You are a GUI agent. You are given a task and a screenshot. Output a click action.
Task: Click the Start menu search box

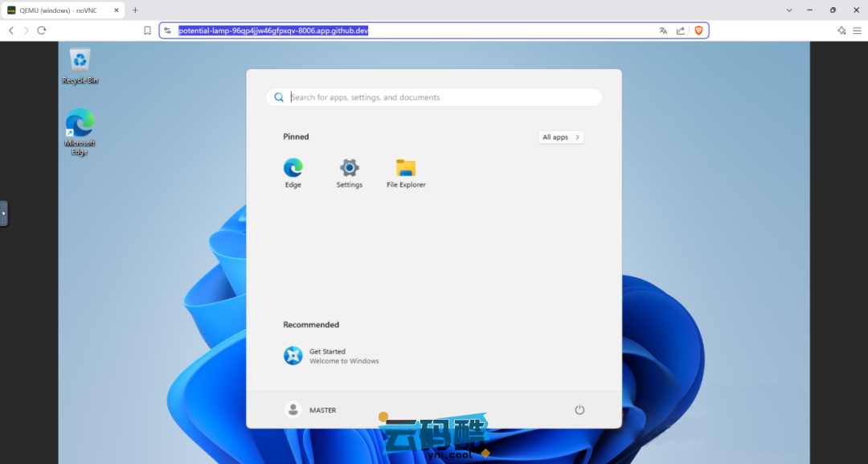click(x=434, y=97)
